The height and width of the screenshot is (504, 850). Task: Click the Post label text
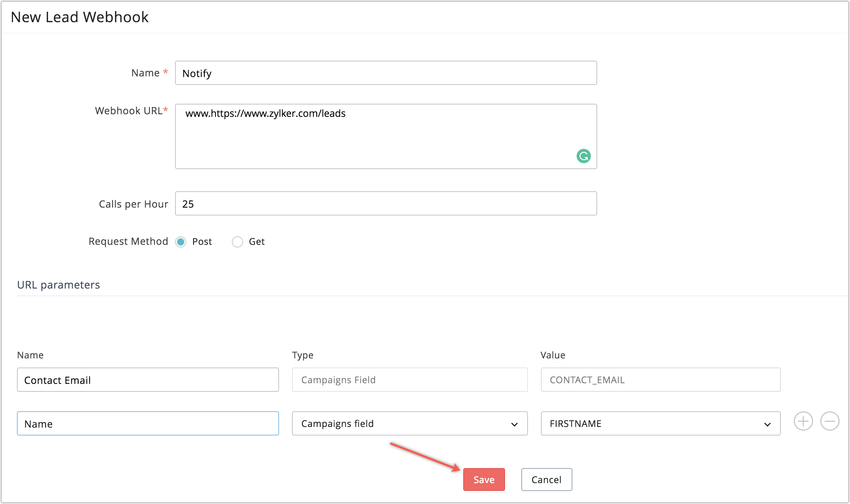point(202,242)
